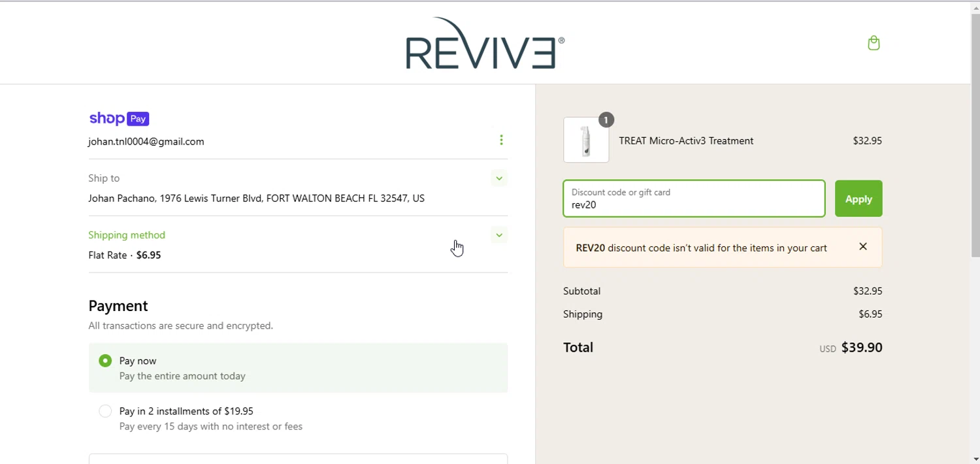Click the email johan.tnl0004@gmail.com
The height and width of the screenshot is (464, 980).
(x=146, y=141)
